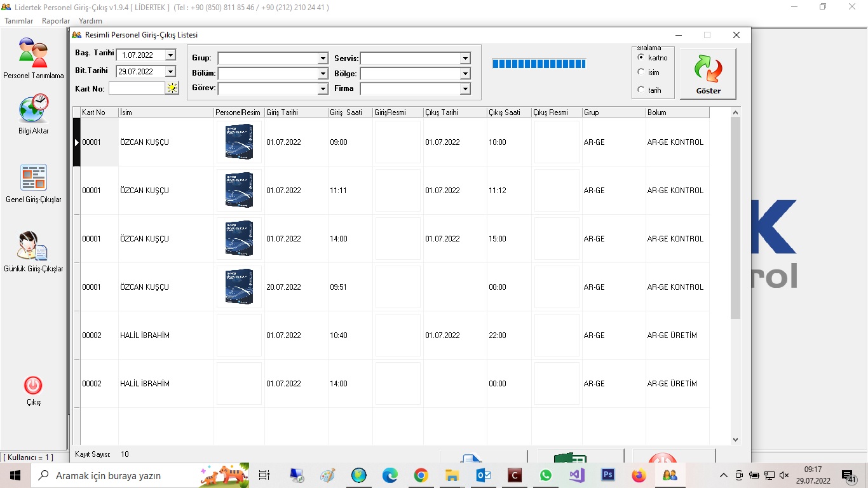The height and width of the screenshot is (488, 868).
Task: Open the Raporlar menu
Action: (x=56, y=21)
